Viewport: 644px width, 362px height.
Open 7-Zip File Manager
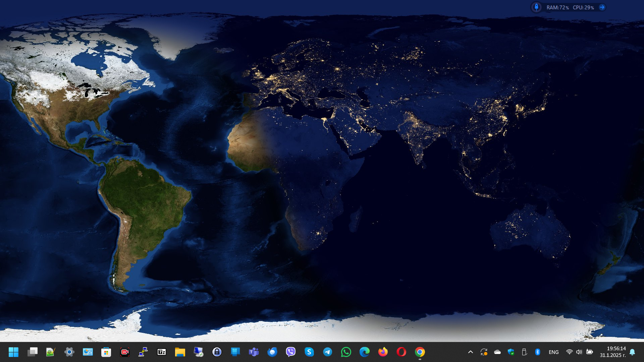click(x=162, y=352)
